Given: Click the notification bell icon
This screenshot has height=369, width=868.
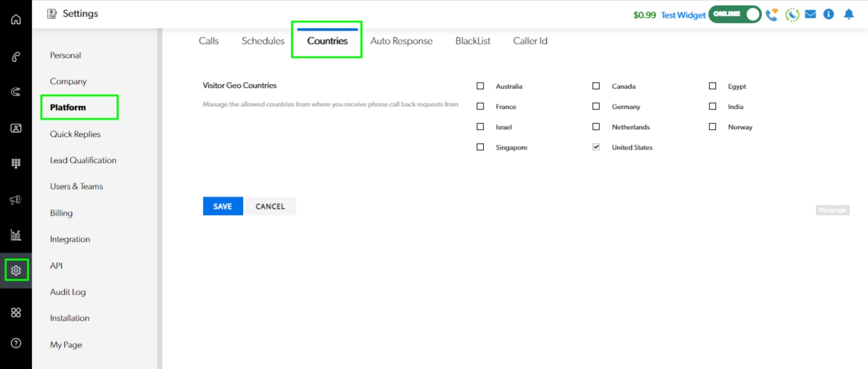Looking at the screenshot, I should (x=848, y=14).
